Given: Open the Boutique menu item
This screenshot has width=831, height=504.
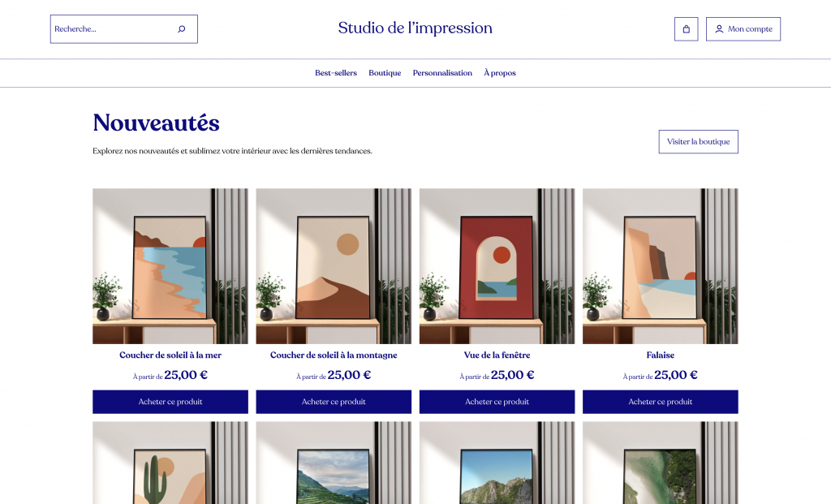Looking at the screenshot, I should click(x=385, y=73).
